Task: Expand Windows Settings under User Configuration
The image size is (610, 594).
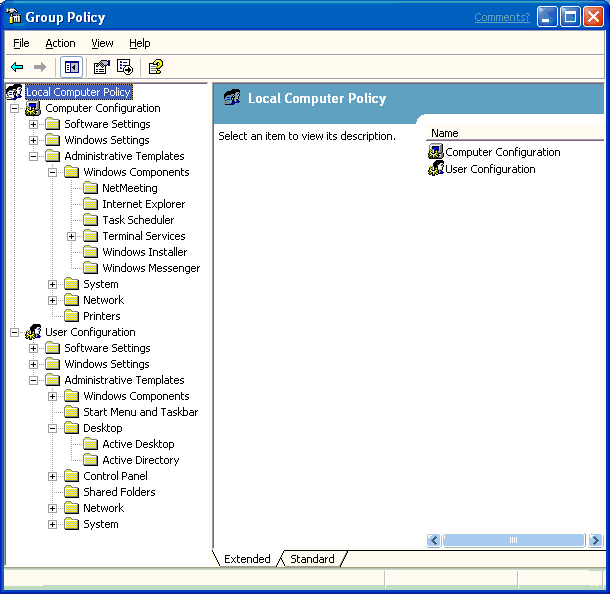Action: (33, 364)
